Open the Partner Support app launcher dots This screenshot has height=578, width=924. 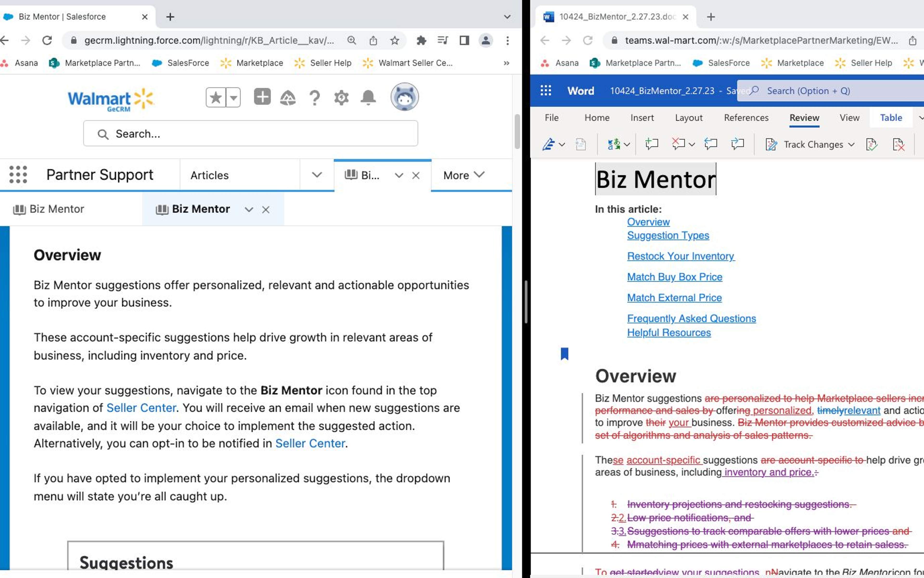[18, 175]
